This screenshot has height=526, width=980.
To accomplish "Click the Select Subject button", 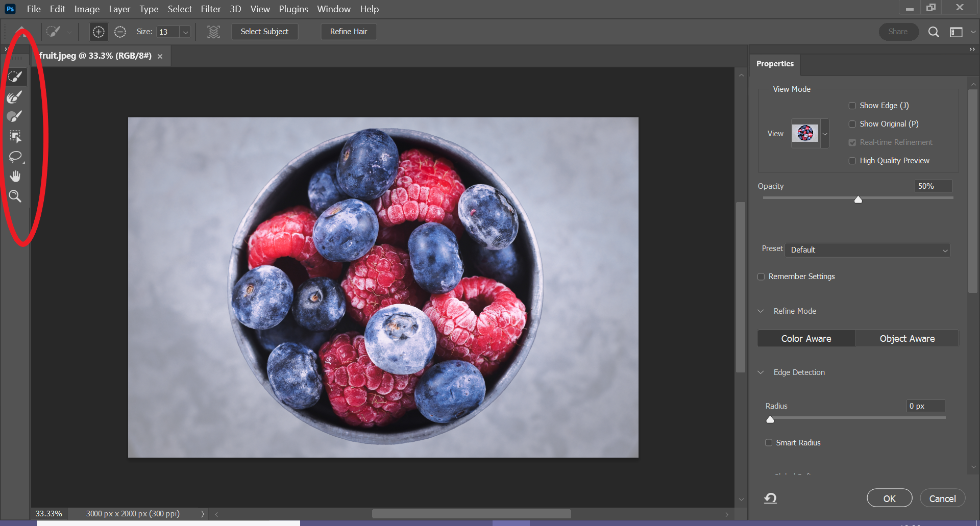I will (264, 32).
